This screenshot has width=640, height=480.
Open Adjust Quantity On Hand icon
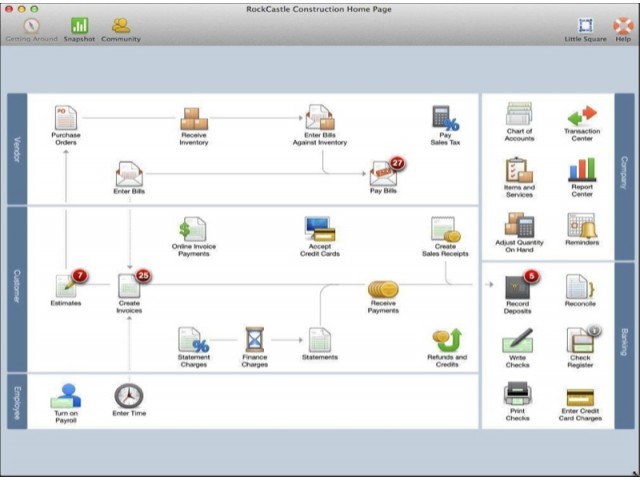pos(519,225)
